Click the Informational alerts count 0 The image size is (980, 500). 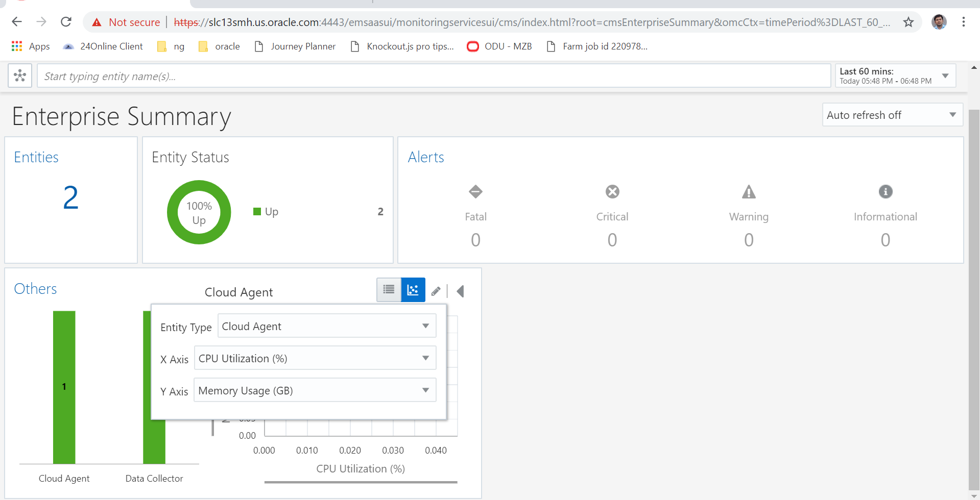click(886, 240)
